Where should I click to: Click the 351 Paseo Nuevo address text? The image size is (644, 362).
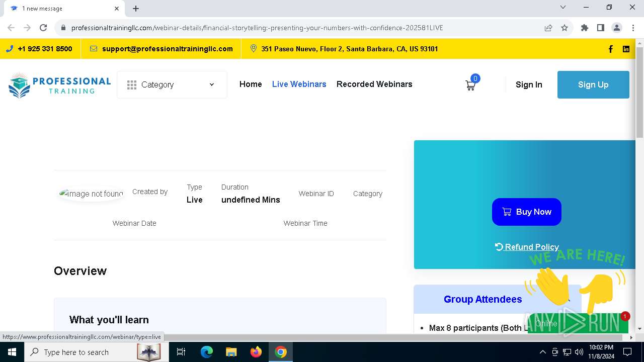click(350, 49)
